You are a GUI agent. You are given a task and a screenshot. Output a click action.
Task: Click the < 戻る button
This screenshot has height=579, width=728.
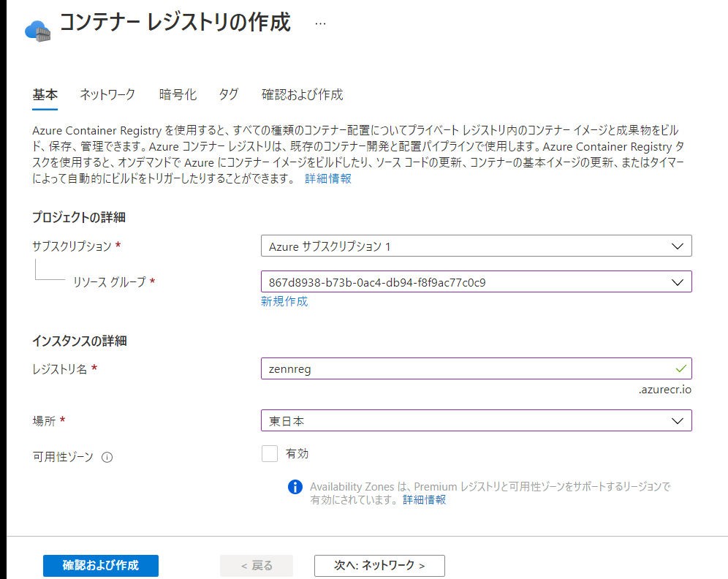[x=257, y=566]
